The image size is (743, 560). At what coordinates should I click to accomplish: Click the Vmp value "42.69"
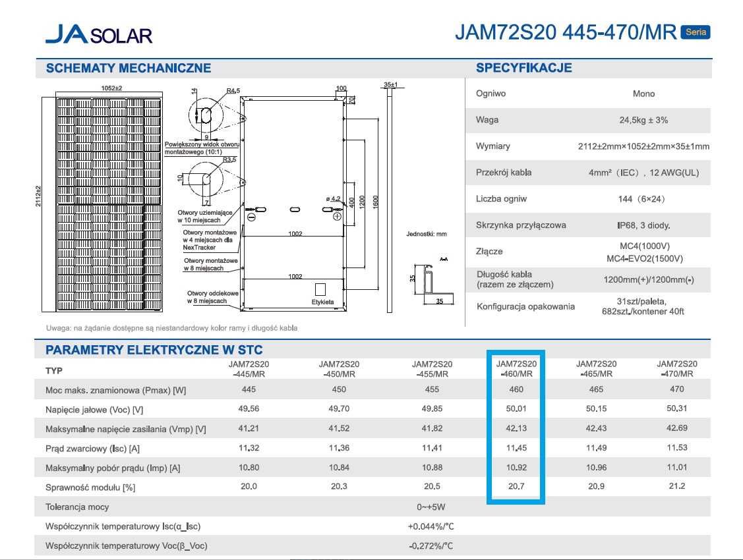676,428
